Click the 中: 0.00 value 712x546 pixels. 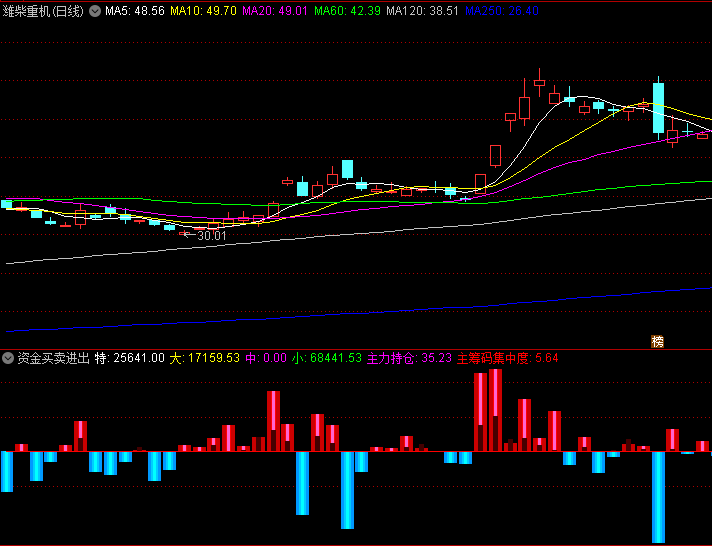(x=266, y=358)
